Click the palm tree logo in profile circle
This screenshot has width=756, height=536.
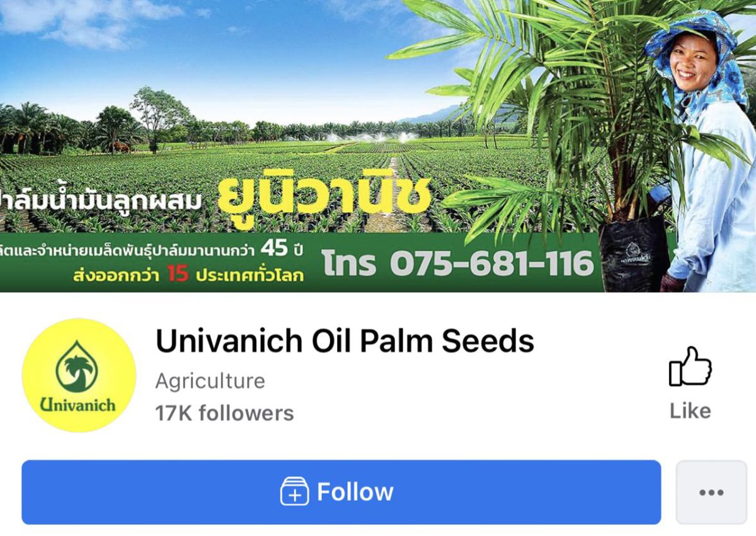click(77, 366)
